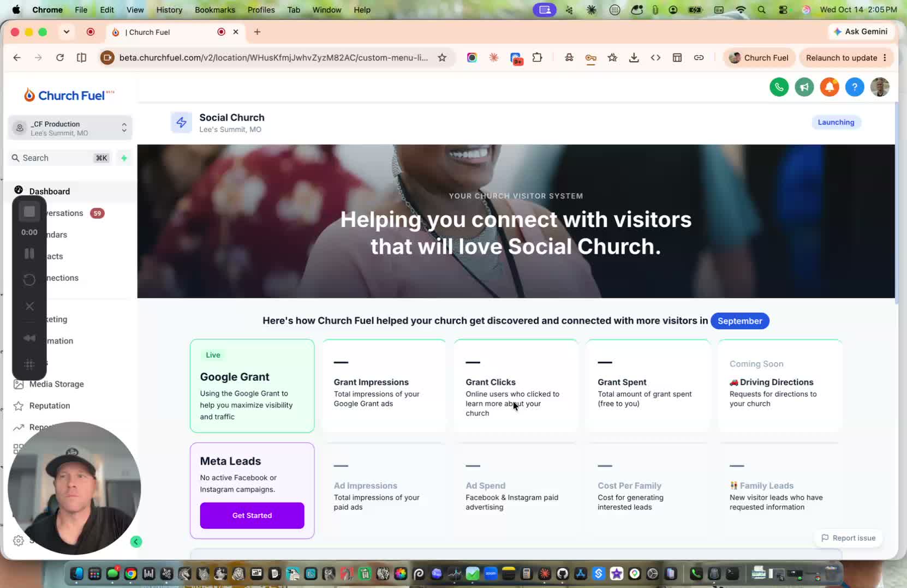Viewport: 907px width, 588px height.
Task: Click the green lightning quick-add icon beside Search
Action: 124,158
